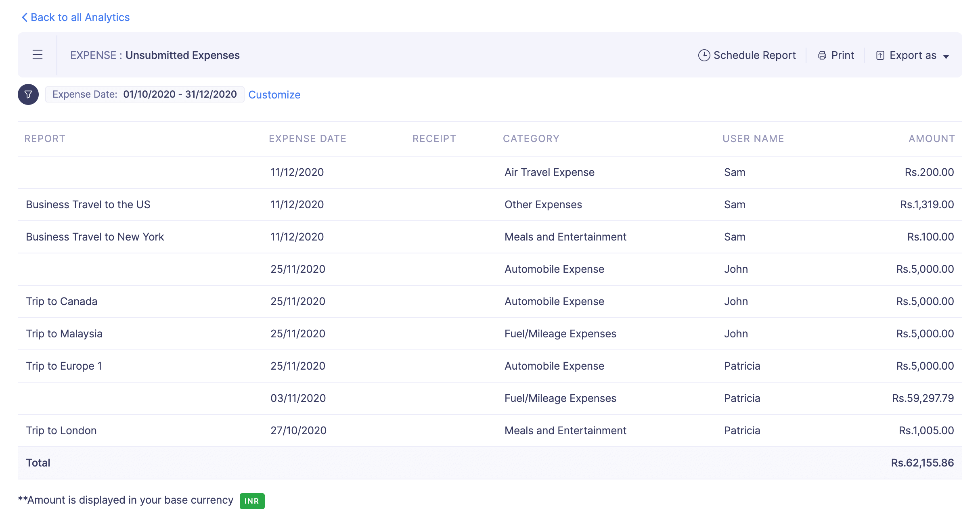The height and width of the screenshot is (523, 980).
Task: Go Back to all Analytics
Action: pyautogui.click(x=80, y=17)
